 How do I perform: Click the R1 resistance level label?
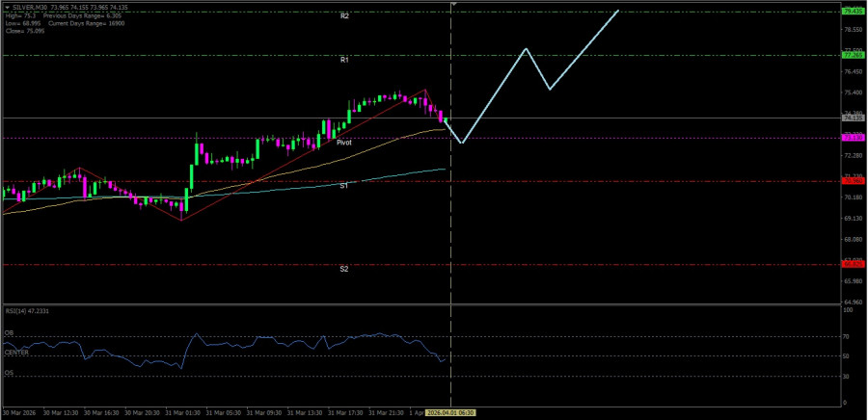click(344, 60)
